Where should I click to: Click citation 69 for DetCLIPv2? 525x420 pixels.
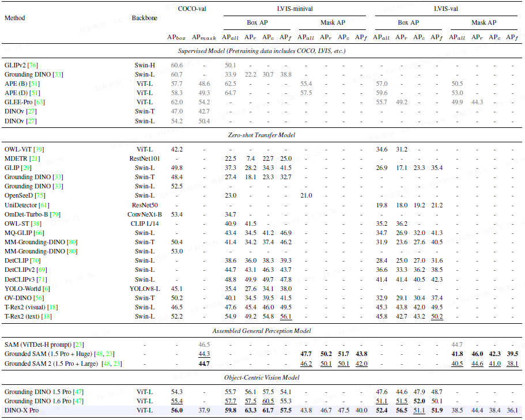coord(41,270)
